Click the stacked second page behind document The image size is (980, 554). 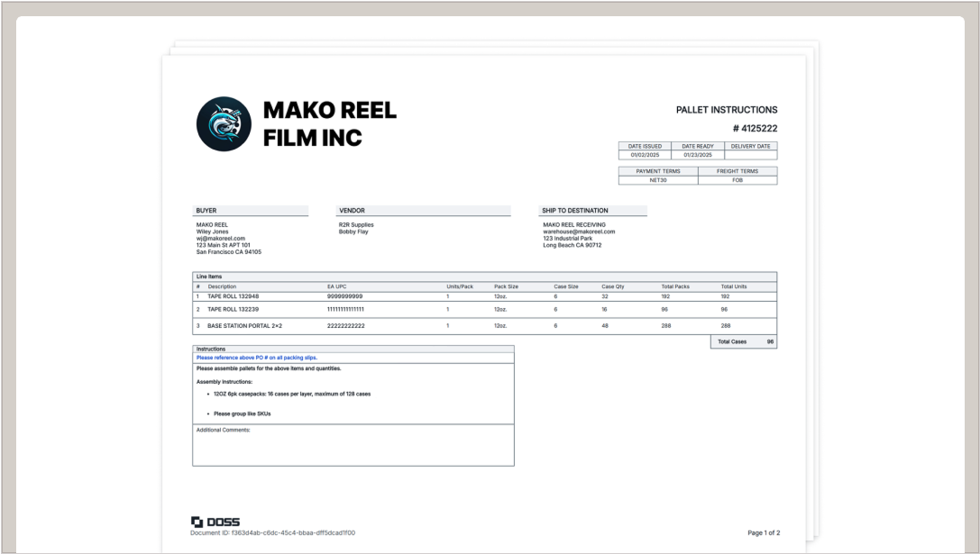(814, 270)
